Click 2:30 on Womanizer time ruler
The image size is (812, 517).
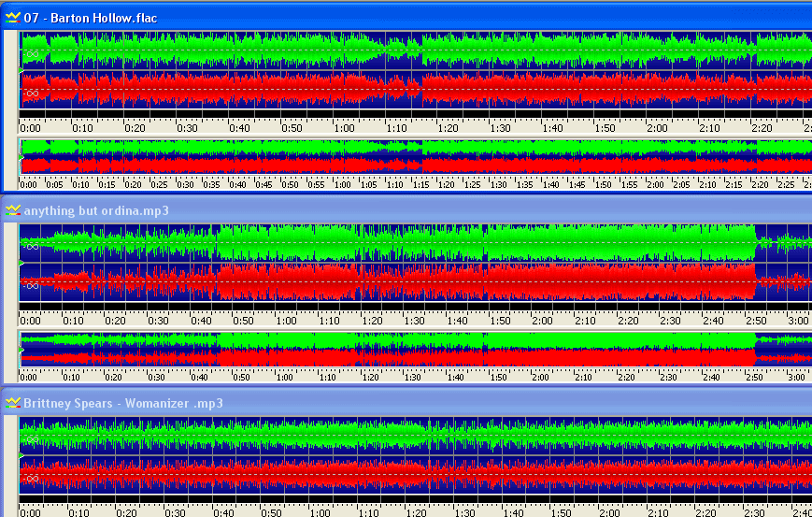pos(754,513)
